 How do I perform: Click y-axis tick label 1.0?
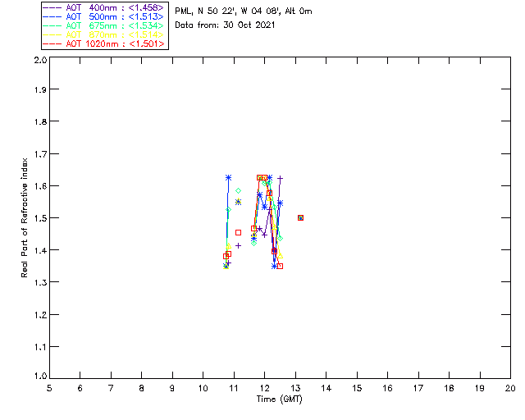point(40,377)
